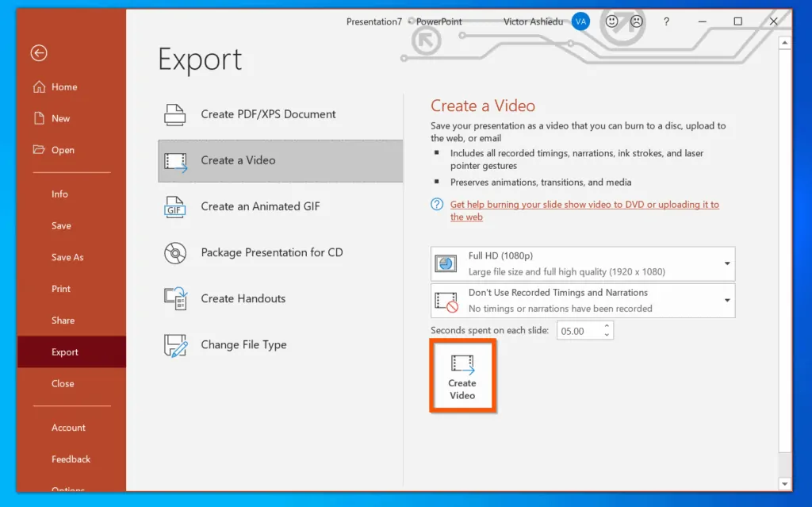This screenshot has height=507, width=812.
Task: Select Account in the sidebar
Action: (68, 427)
